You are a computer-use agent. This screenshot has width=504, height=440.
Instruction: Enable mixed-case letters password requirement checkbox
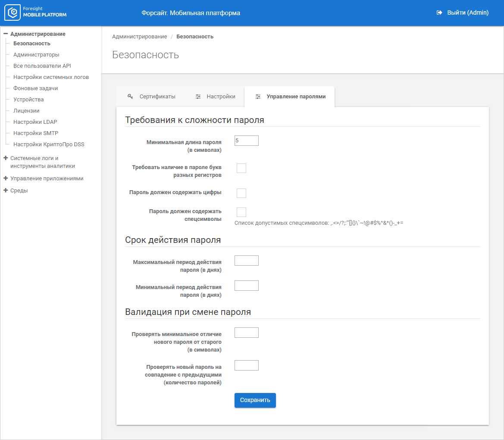241,168
